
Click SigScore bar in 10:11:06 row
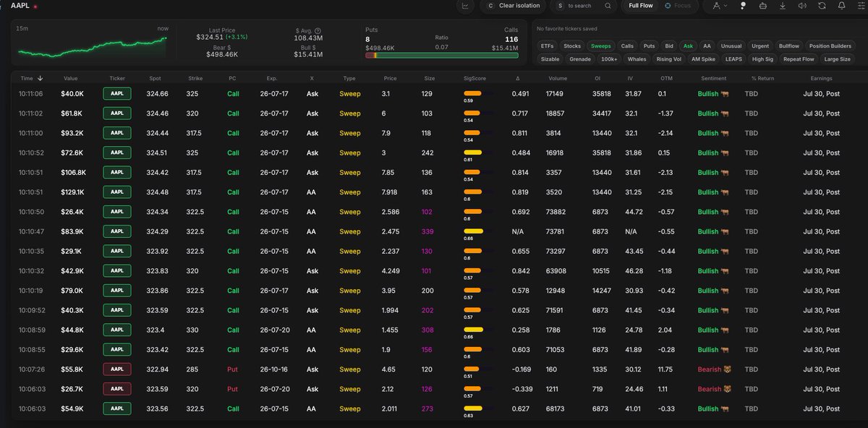coord(472,93)
